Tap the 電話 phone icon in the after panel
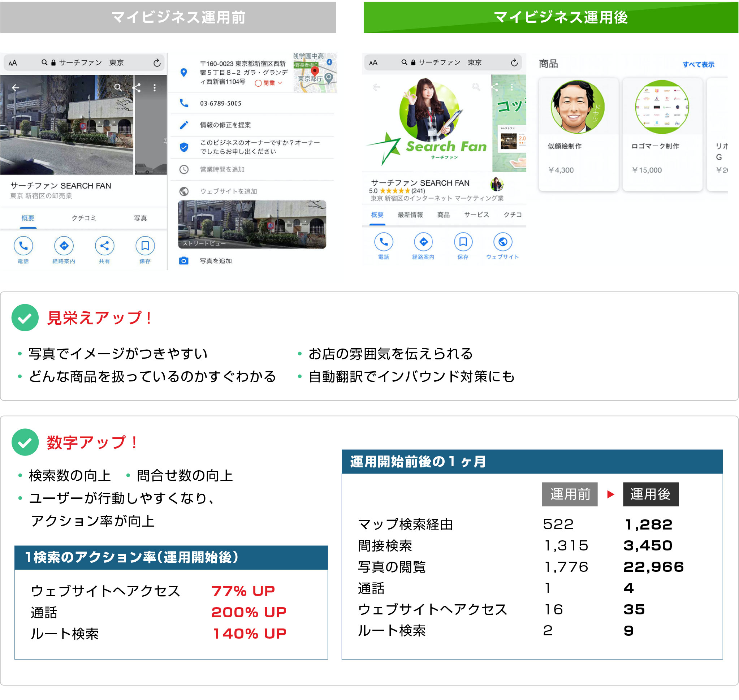This screenshot has width=739, height=700. pos(384,242)
